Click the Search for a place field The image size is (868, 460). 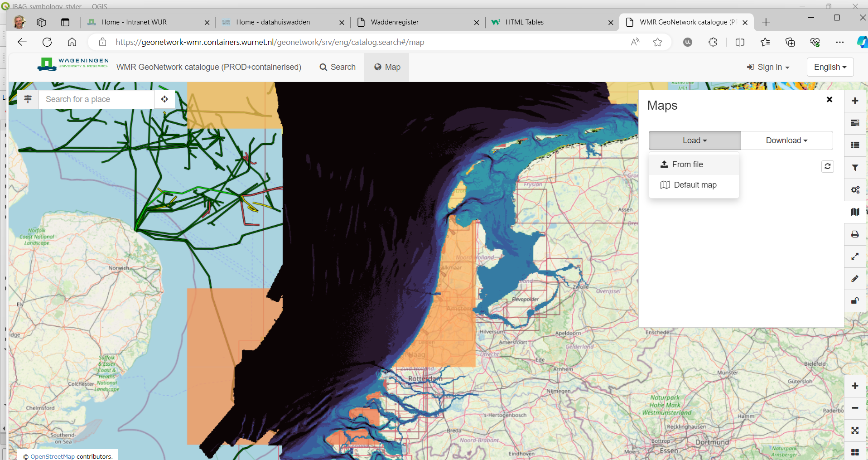click(x=96, y=99)
